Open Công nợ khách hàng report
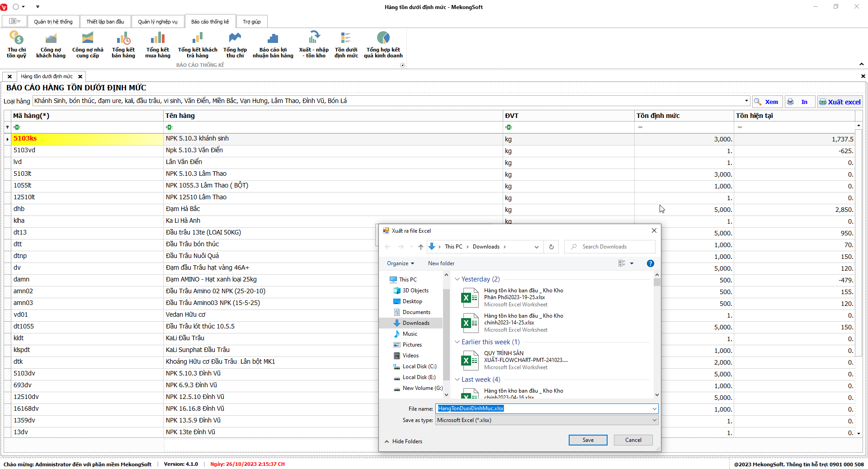Screen dimensions: 868x469 pyautogui.click(x=51, y=45)
